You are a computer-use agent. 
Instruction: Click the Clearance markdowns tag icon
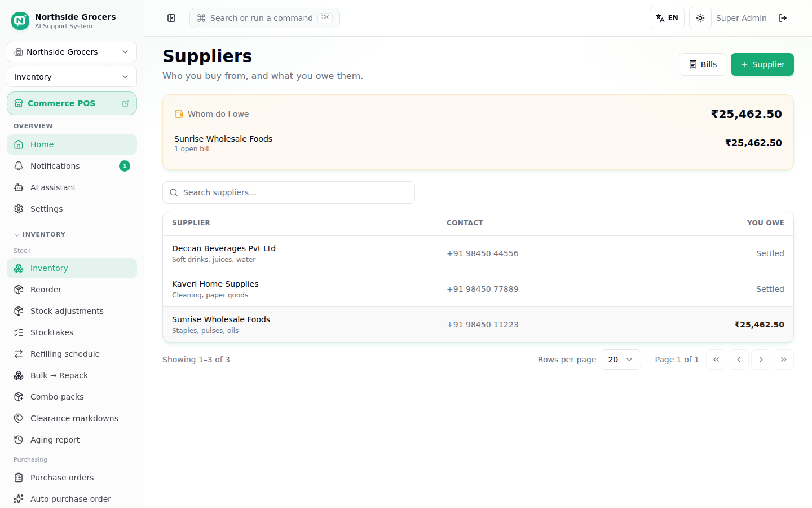click(x=19, y=418)
